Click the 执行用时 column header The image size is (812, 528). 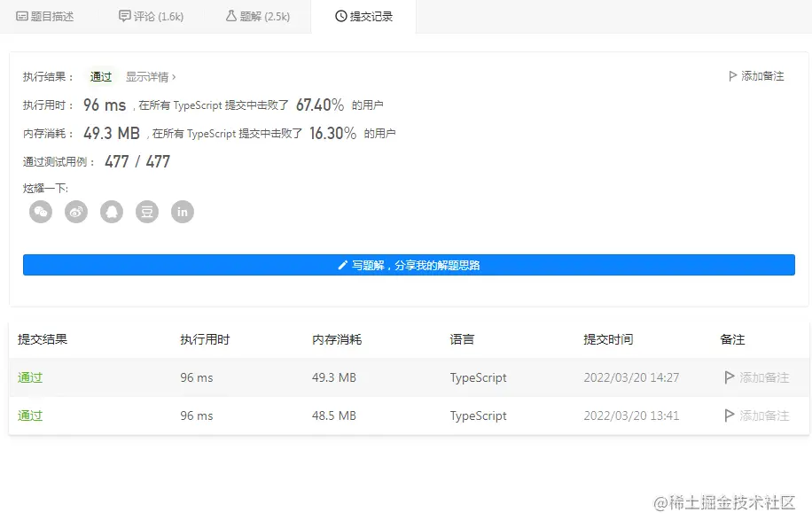205,339
